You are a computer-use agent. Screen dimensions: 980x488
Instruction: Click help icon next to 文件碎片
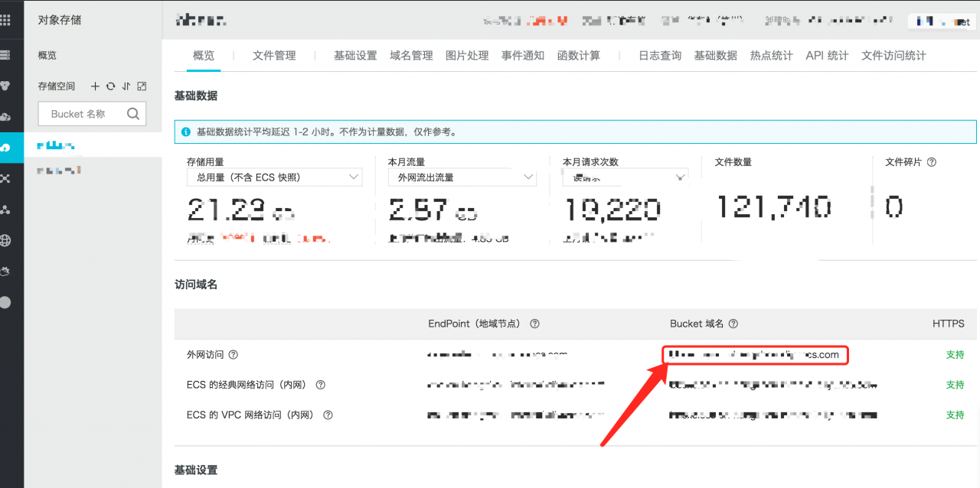pyautogui.click(x=932, y=162)
